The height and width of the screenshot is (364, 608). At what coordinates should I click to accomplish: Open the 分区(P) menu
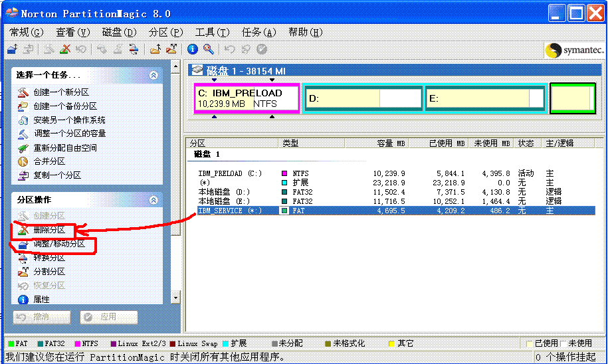pyautogui.click(x=165, y=32)
